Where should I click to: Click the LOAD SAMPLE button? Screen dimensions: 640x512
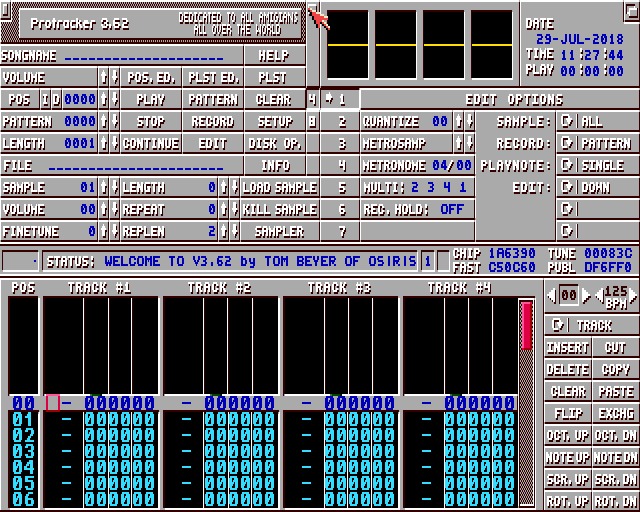click(280, 188)
